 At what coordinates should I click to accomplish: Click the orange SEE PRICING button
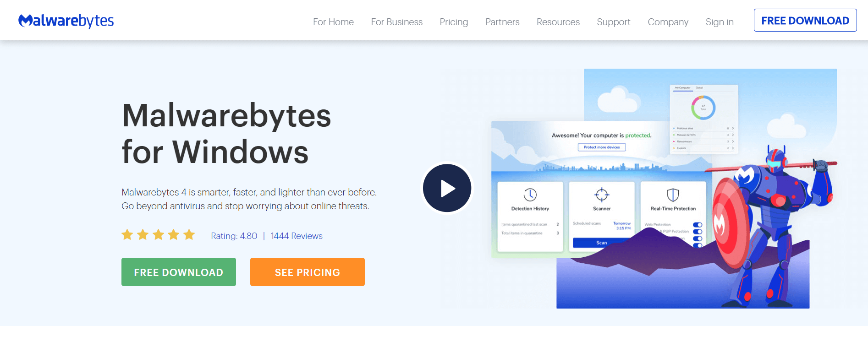(308, 272)
